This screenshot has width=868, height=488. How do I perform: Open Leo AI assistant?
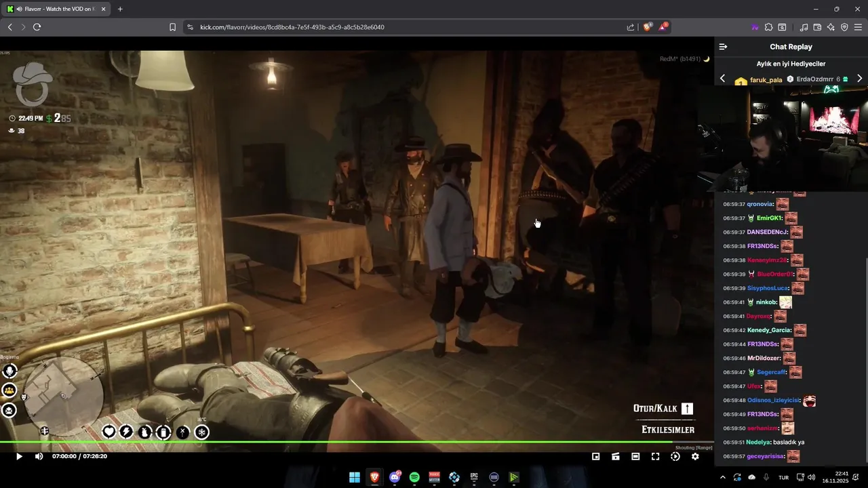(x=831, y=27)
